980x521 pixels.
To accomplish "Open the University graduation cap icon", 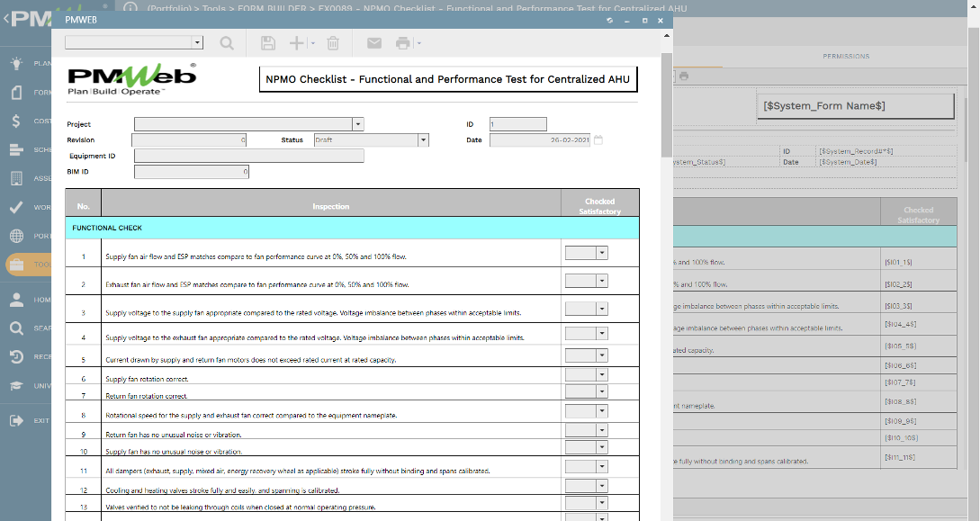I will tap(17, 385).
